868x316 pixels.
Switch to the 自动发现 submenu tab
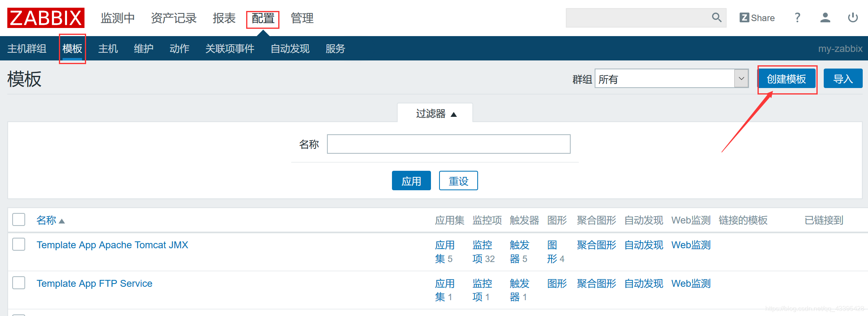pos(290,49)
